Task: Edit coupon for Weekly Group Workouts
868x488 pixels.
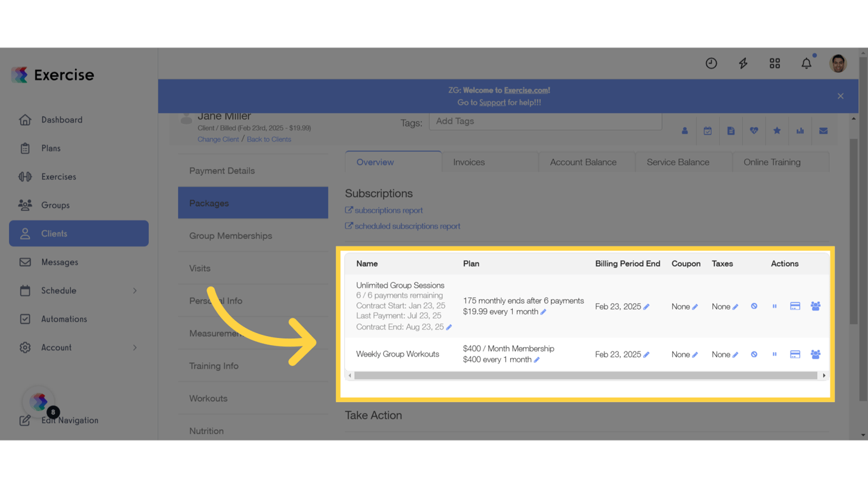Action: click(695, 355)
